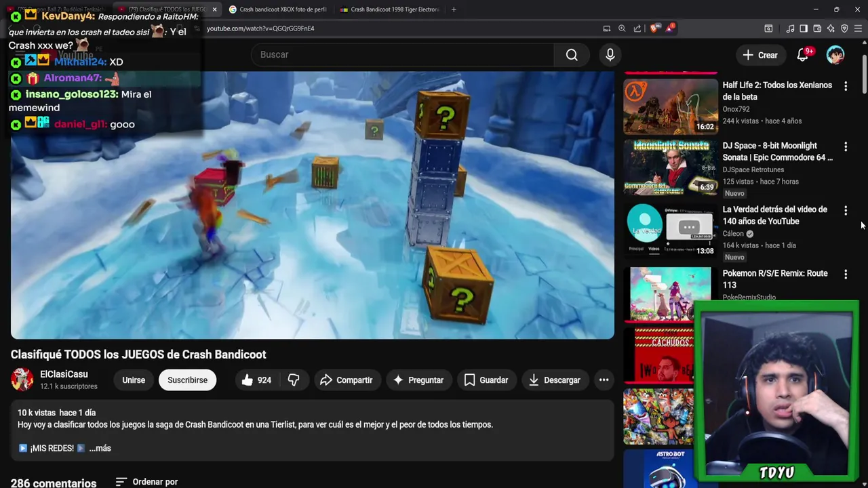Click the zoom magnifier in address bar
Viewport: 868px width, 488px height.
[x=622, y=28]
